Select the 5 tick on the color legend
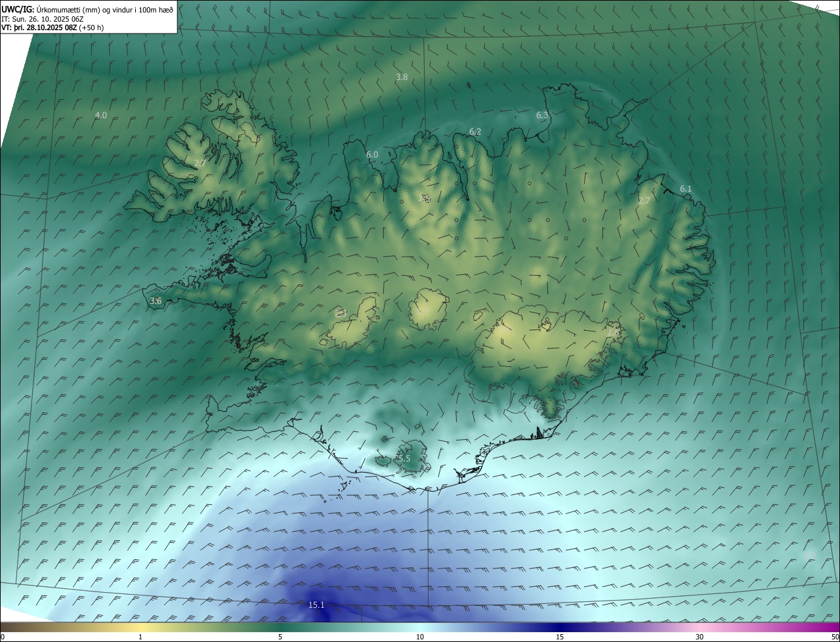840x642 pixels. [x=280, y=637]
